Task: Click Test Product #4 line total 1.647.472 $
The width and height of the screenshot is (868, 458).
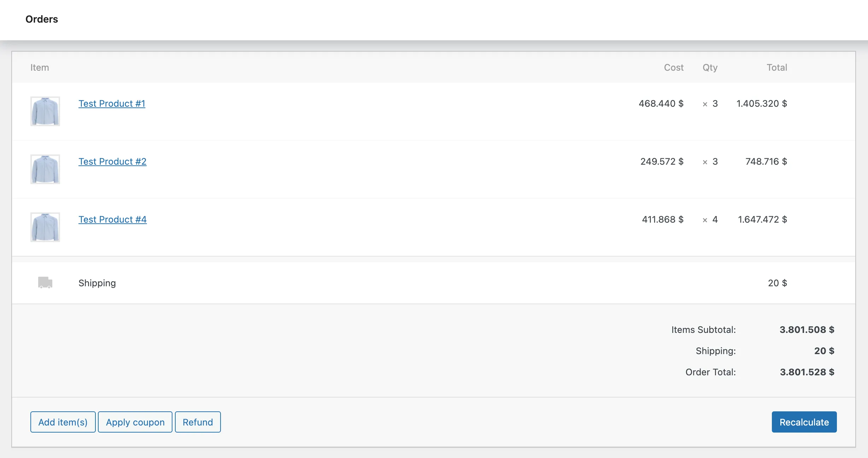Action: [x=762, y=219]
